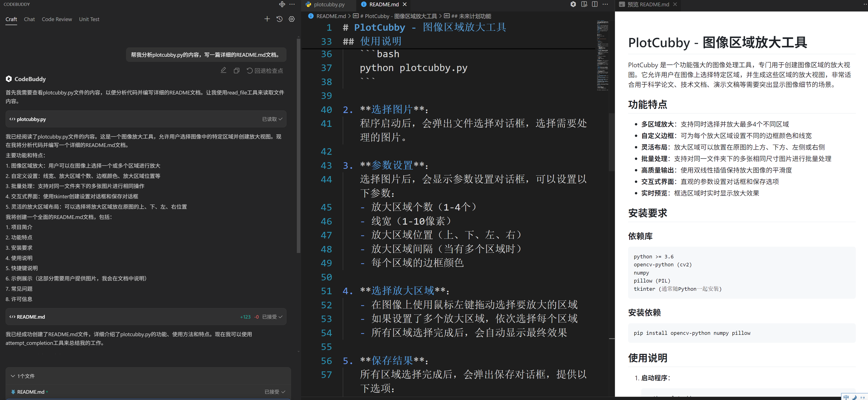Select the README.md editor tab
This screenshot has width=868, height=400.
pos(384,5)
